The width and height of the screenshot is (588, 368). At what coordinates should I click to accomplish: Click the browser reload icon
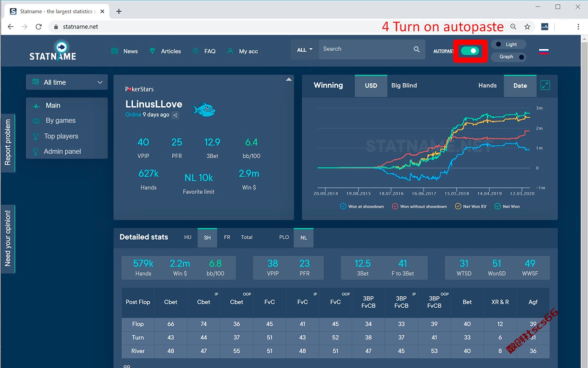click(39, 27)
